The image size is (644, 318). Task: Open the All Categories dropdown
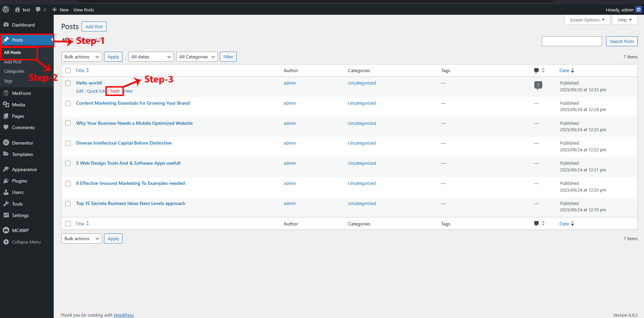pos(197,57)
